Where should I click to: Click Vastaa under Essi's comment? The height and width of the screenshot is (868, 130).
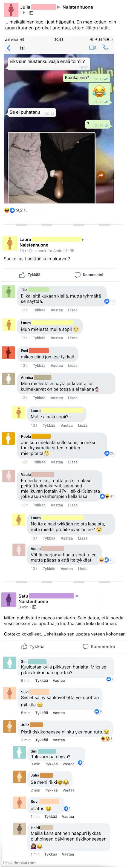pyautogui.click(x=57, y=365)
